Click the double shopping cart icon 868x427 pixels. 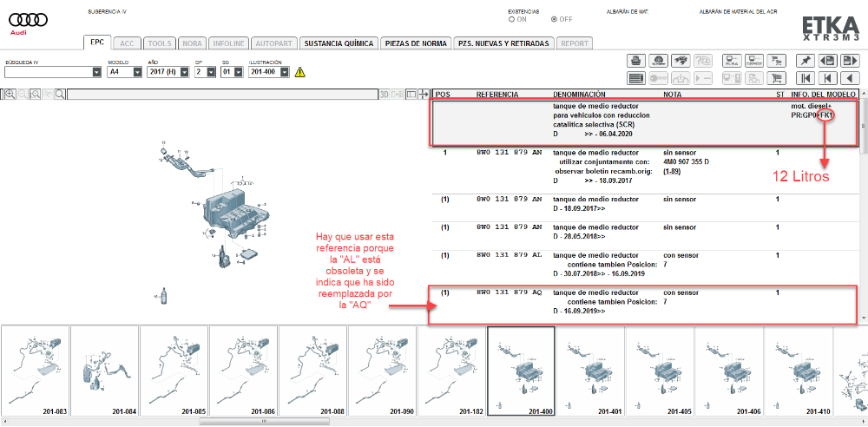[x=776, y=61]
